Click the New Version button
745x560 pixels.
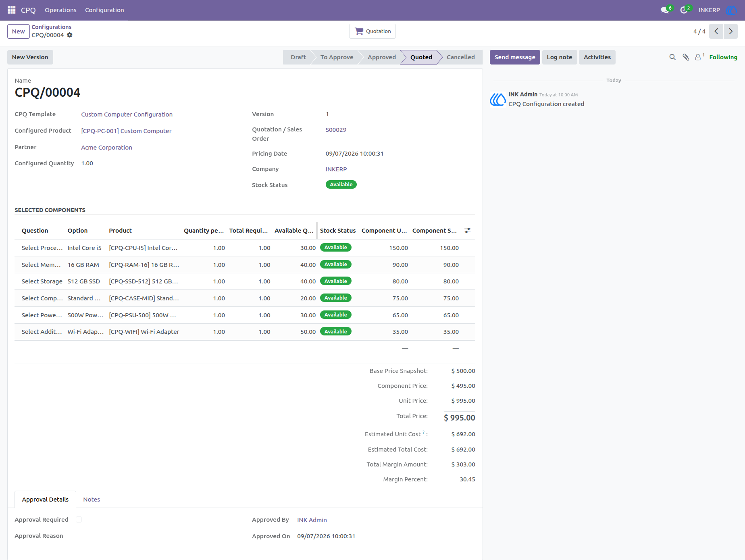pyautogui.click(x=30, y=57)
